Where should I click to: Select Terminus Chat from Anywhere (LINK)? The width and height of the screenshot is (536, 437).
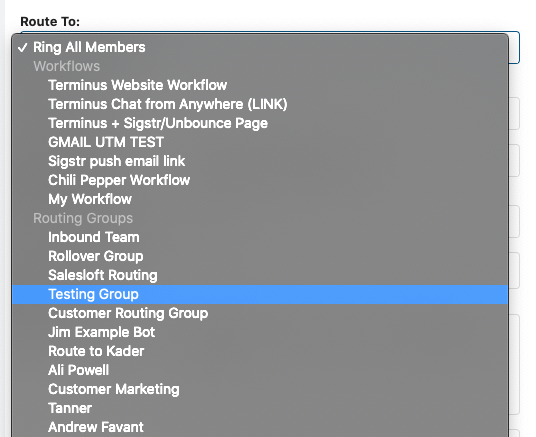pyautogui.click(x=260, y=104)
